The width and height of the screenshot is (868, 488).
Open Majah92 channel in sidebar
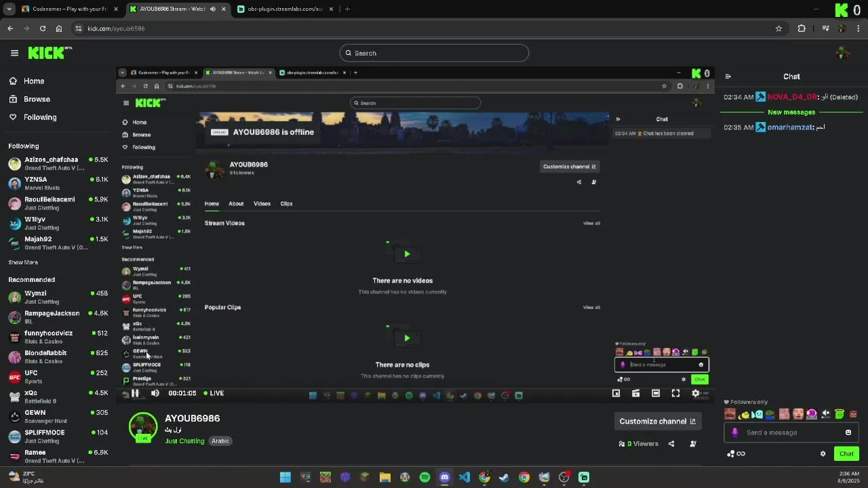tap(58, 243)
